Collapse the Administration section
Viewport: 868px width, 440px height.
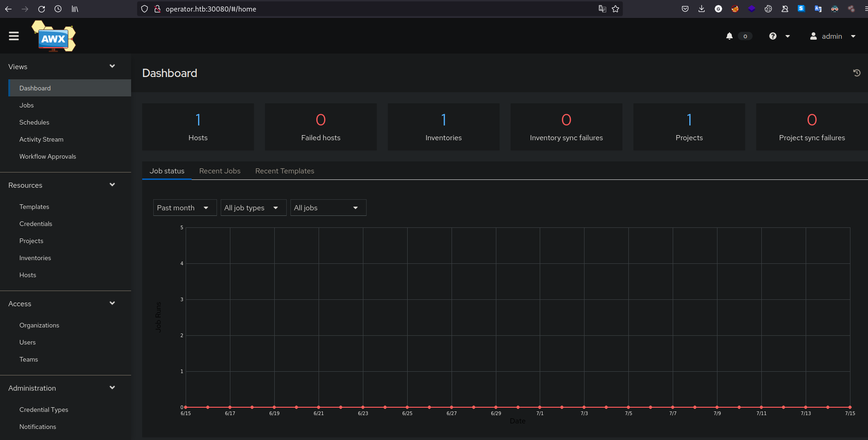pyautogui.click(x=112, y=388)
